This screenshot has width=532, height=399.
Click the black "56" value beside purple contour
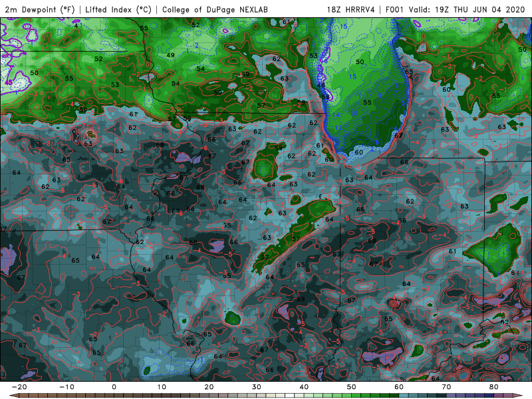tap(325, 96)
